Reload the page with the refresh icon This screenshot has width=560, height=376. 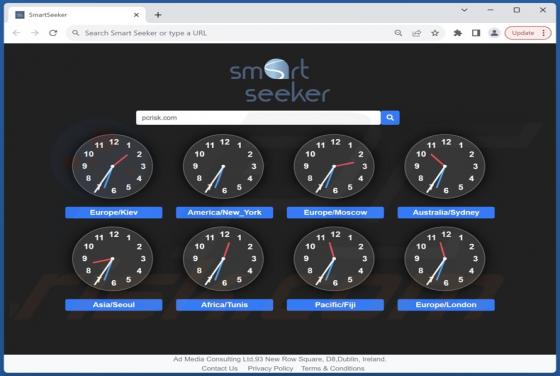pyautogui.click(x=53, y=33)
